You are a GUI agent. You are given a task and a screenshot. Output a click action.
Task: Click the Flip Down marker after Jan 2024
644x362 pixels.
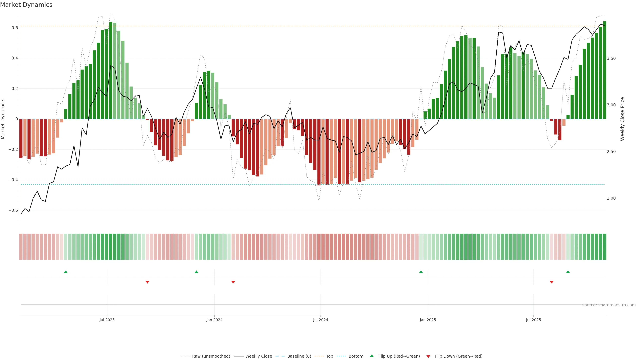point(233,282)
